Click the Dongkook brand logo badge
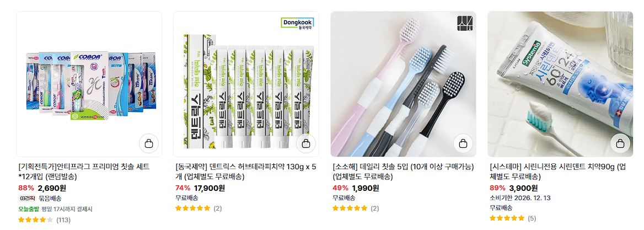Viewport: 644px width, 230px height. click(x=298, y=23)
